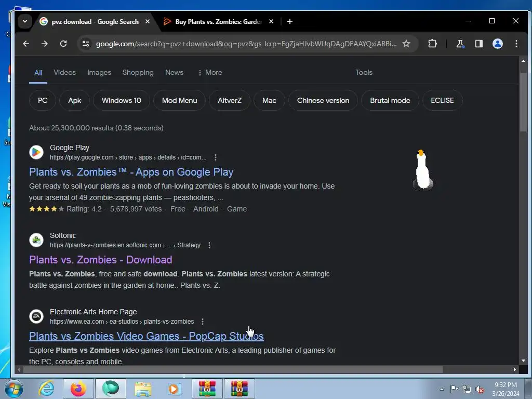Go forward to the next page
The width and height of the screenshot is (532, 399).
pos(45,44)
